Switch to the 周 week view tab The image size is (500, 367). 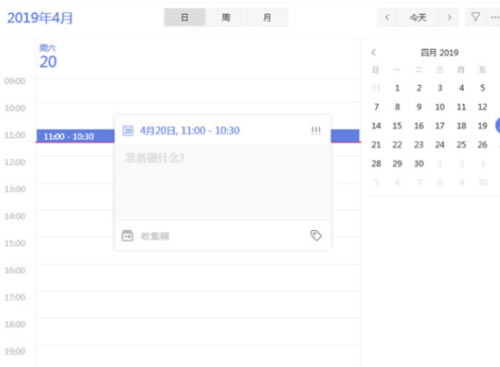tap(226, 17)
